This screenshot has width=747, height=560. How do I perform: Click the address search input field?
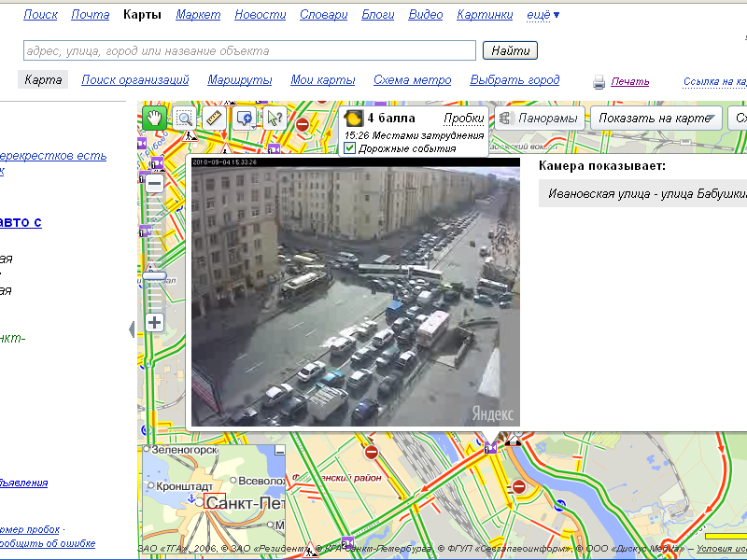click(x=249, y=50)
